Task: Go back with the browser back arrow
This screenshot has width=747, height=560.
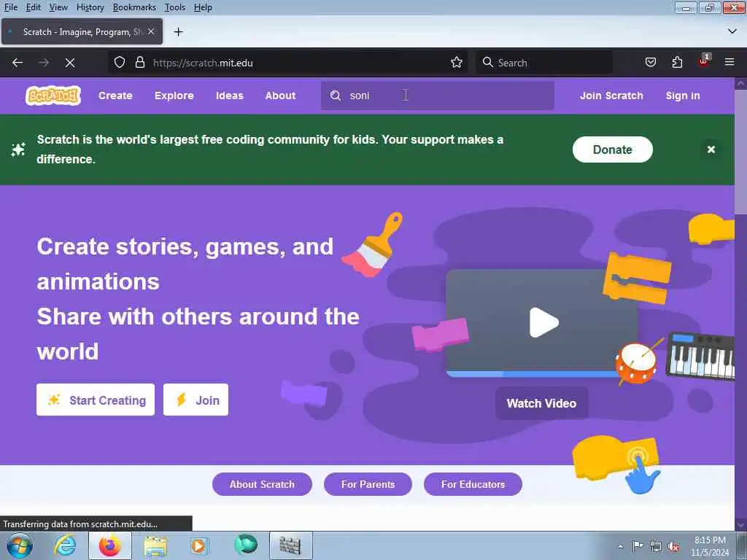Action: click(x=18, y=63)
